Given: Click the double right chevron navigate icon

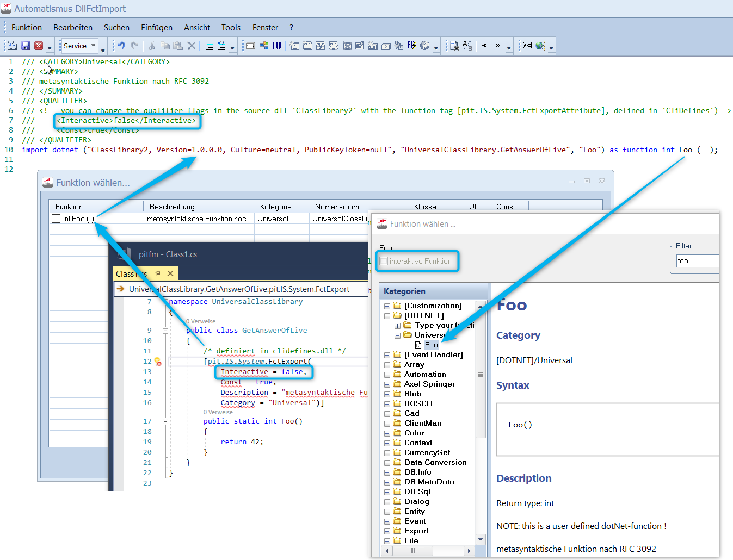Looking at the screenshot, I should [497, 46].
